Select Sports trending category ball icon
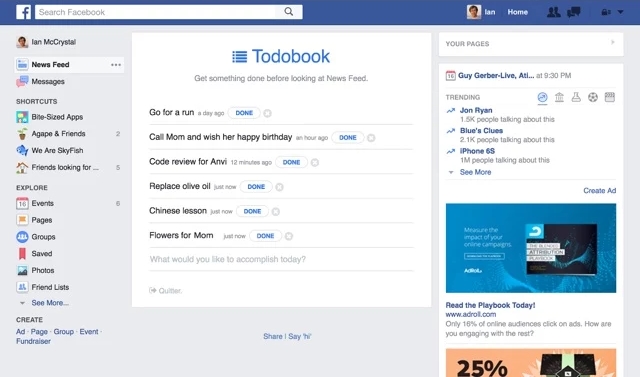Screen dimensions: 640x377 (x=593, y=97)
